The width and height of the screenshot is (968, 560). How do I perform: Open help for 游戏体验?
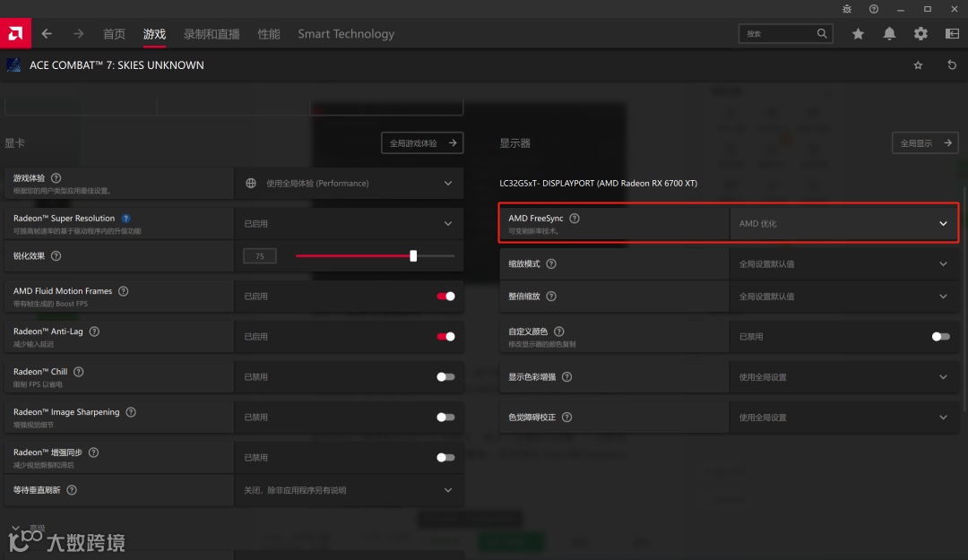[56, 177]
